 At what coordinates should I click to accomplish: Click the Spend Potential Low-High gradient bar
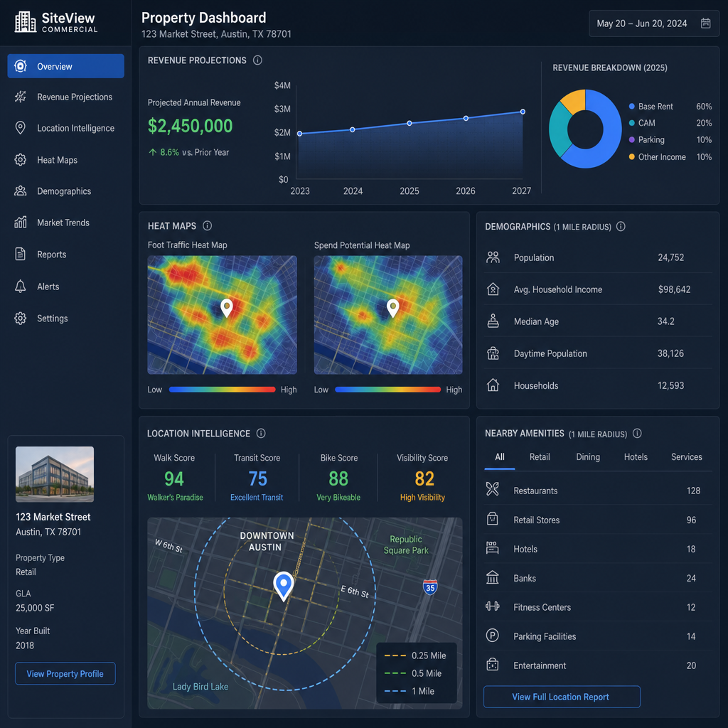387,390
